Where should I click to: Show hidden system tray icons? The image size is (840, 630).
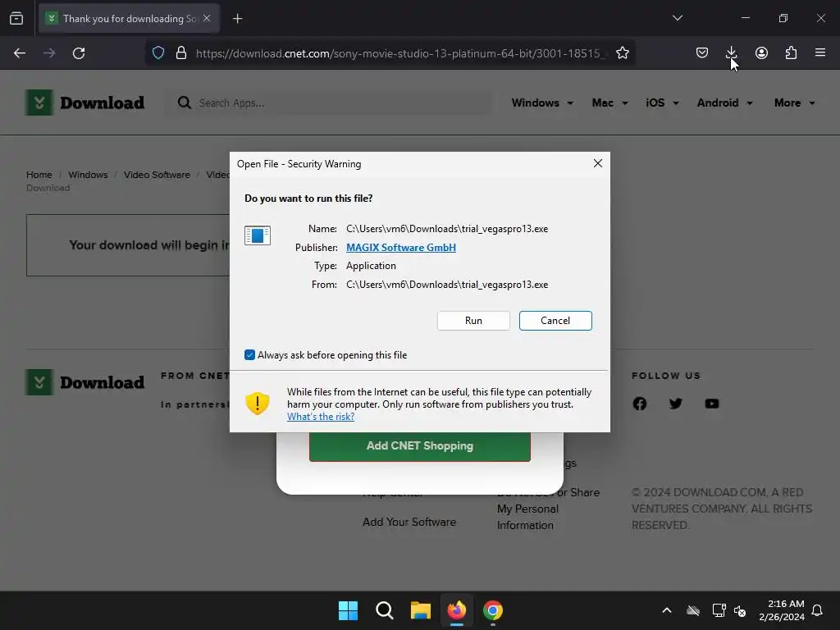point(667,610)
